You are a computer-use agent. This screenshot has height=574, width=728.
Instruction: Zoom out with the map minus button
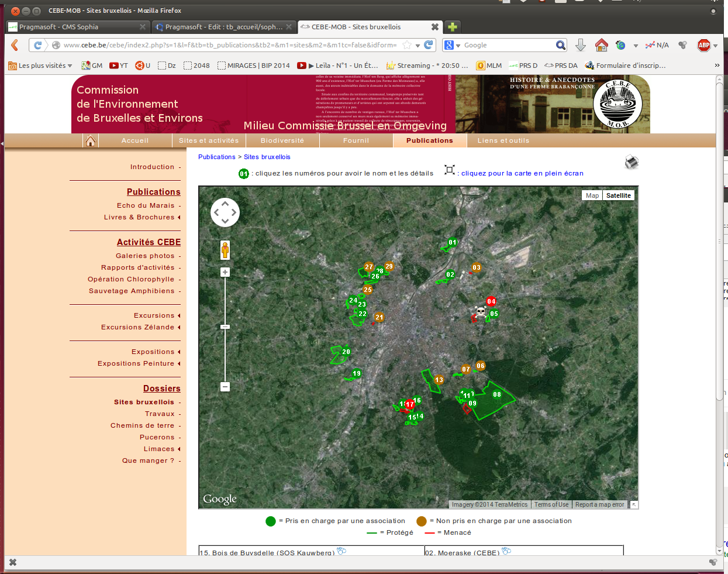tap(225, 387)
